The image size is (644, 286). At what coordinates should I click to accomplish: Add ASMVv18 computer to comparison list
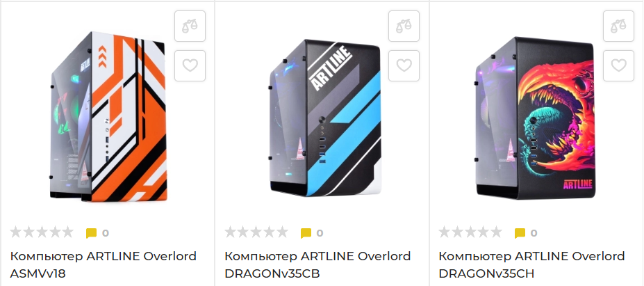pos(190,26)
